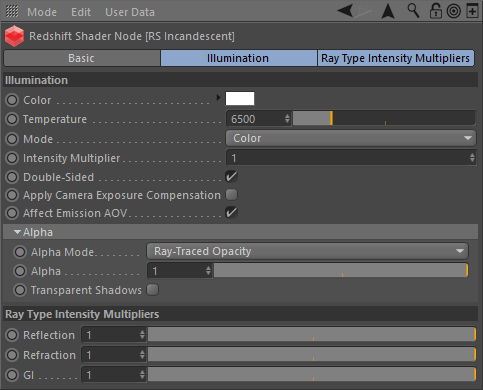Collapse the Alpha section triangle
483x390 pixels.
click(17, 232)
